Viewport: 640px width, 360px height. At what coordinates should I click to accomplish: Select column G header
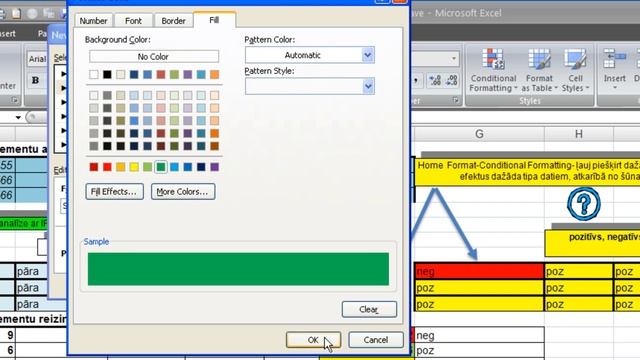click(479, 134)
